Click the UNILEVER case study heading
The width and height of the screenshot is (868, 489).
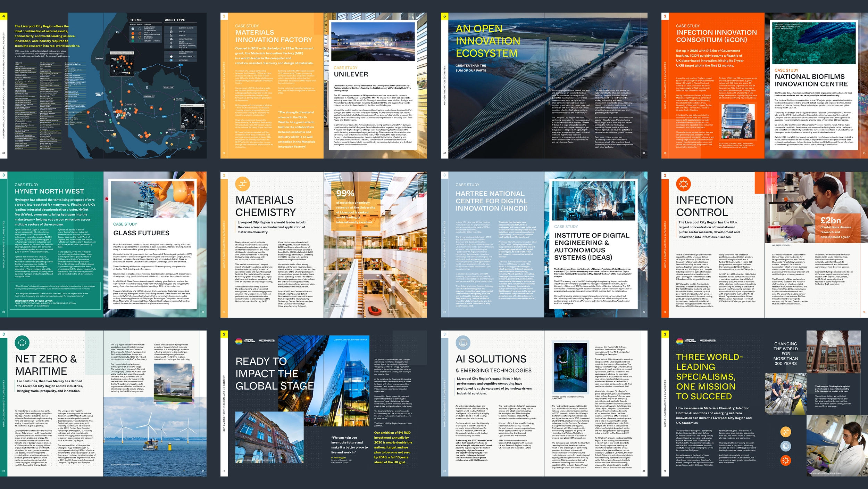click(x=351, y=74)
